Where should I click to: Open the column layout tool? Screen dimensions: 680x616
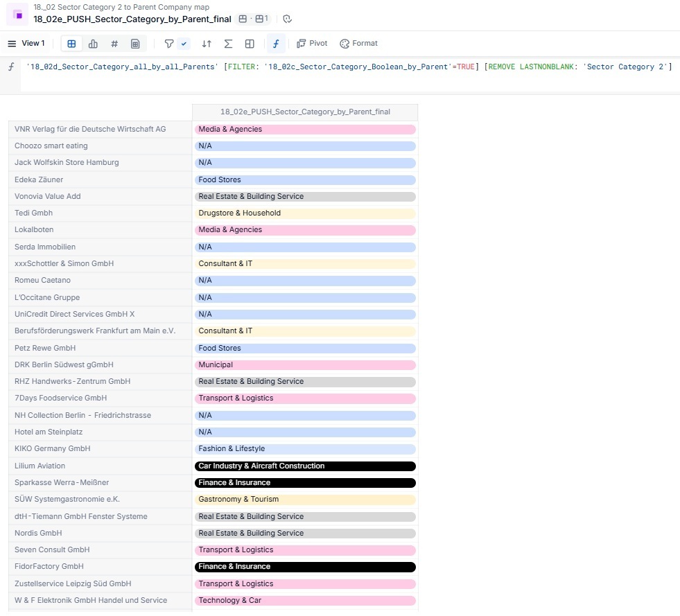coord(250,44)
